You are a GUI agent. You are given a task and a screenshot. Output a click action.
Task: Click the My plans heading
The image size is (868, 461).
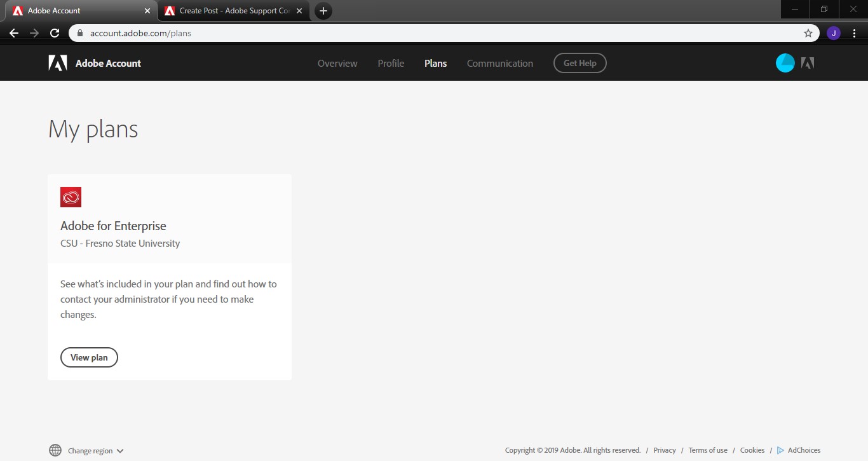93,129
